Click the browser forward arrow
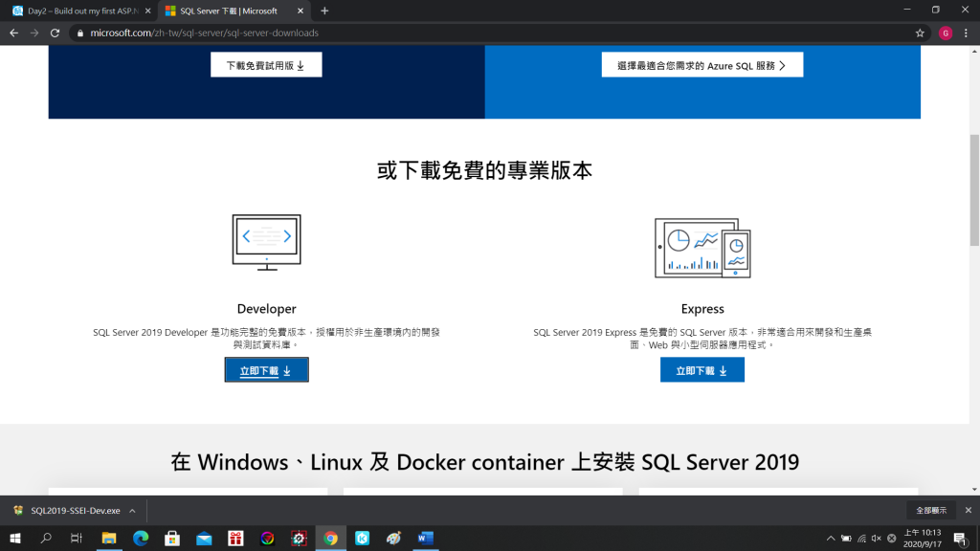The image size is (980, 551). [34, 33]
